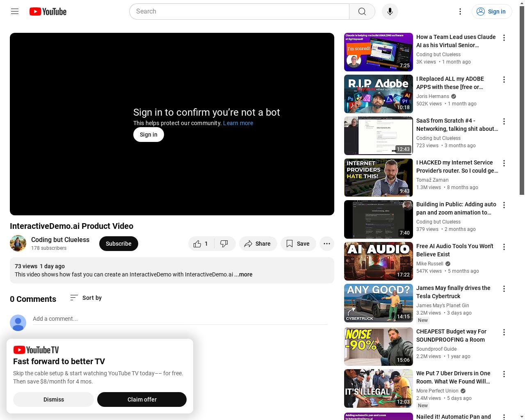This screenshot has width=525, height=420.
Task: Focus the Search input field
Action: [x=239, y=11]
